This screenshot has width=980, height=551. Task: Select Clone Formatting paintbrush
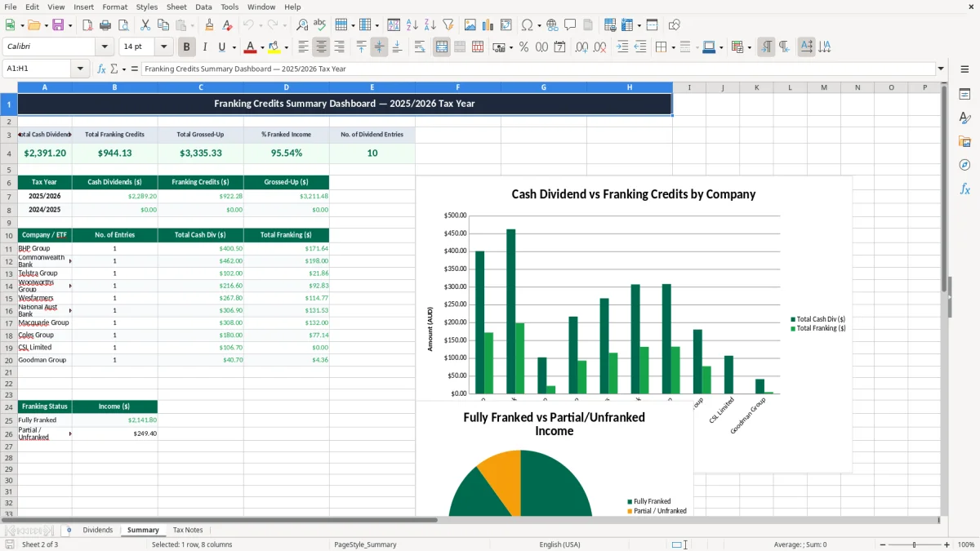coord(210,25)
